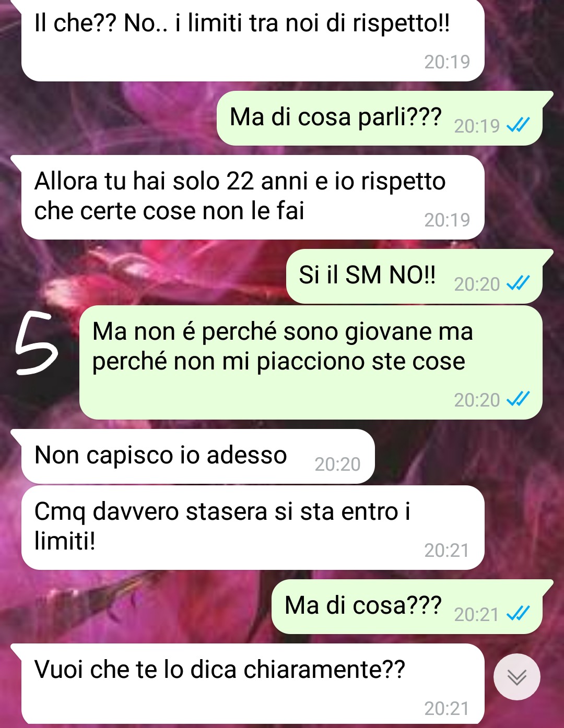Select message 'Allora tu hai solo 22 anni'

pyautogui.click(x=253, y=197)
